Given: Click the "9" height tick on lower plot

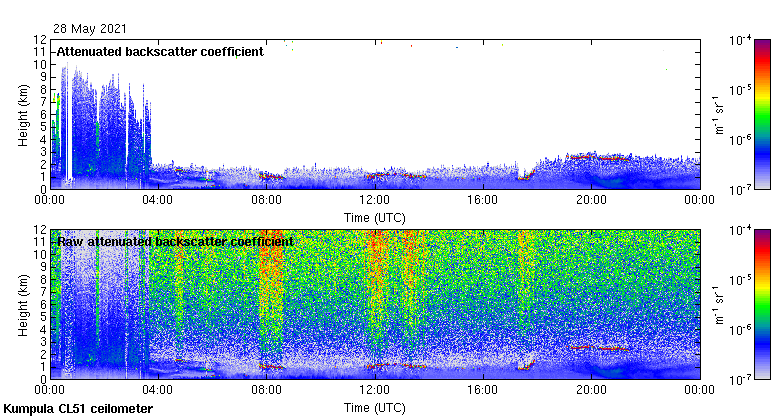Looking at the screenshot, I should 43,267.
